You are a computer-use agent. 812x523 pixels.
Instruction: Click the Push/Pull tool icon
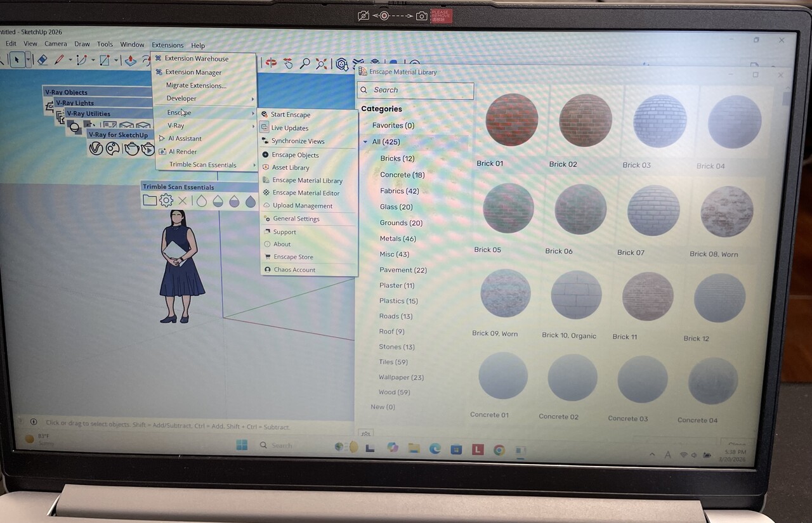click(x=130, y=61)
